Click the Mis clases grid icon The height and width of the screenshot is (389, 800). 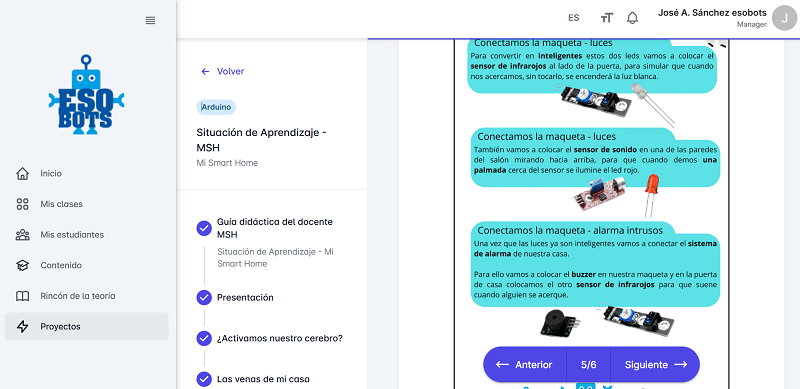pyautogui.click(x=22, y=204)
